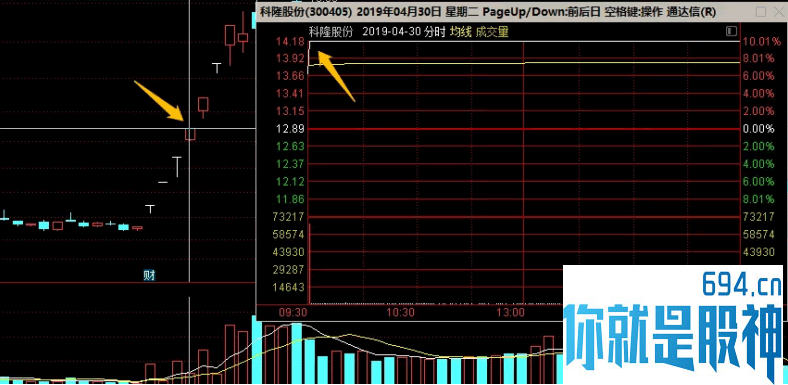Select the T-shaped limit-up candle below the crosshair

point(176,167)
